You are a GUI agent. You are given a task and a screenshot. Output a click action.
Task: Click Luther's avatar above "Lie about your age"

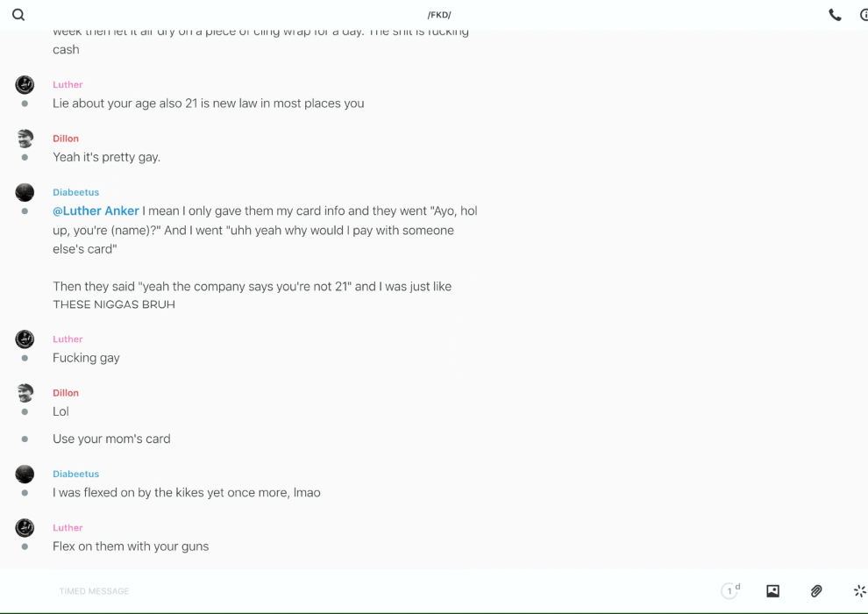pos(25,84)
